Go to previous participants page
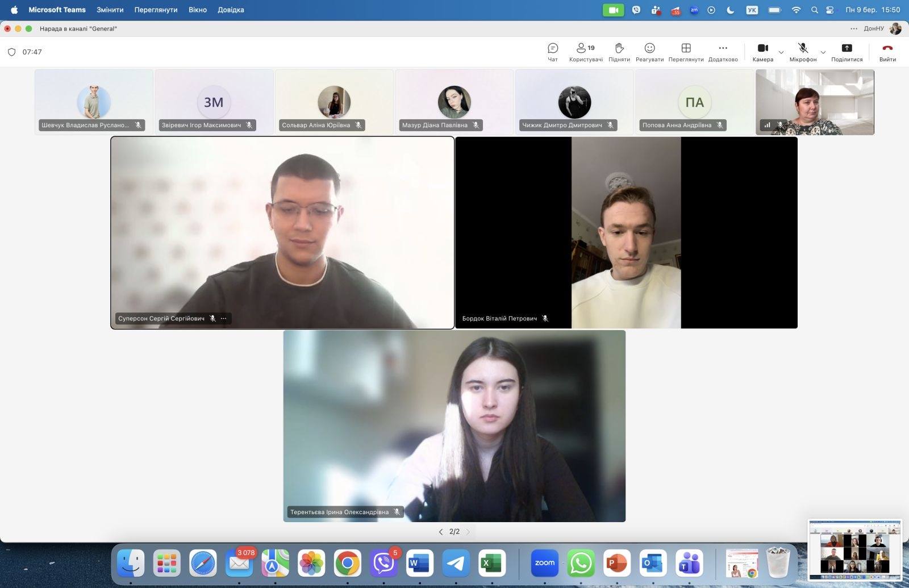This screenshot has height=588, width=909. pyautogui.click(x=441, y=532)
